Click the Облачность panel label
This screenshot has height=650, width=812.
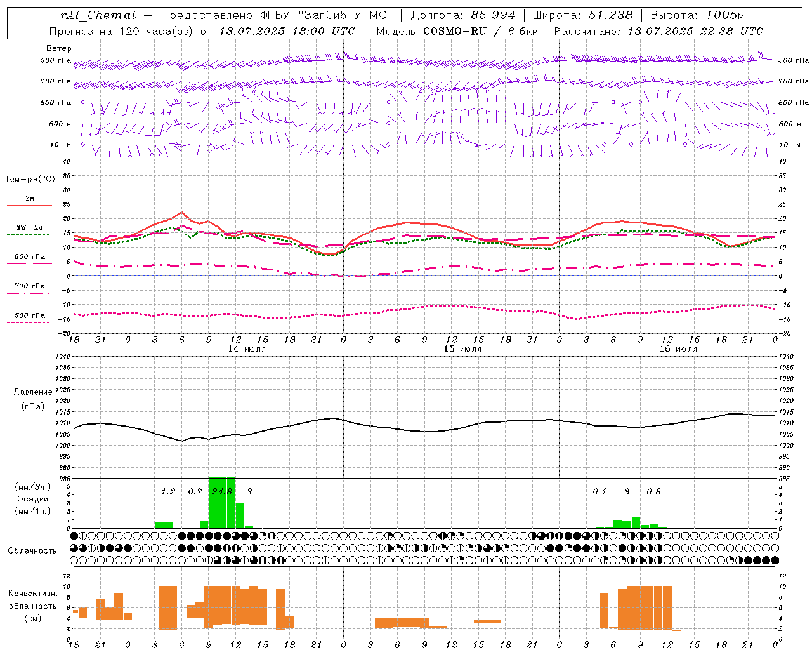point(32,551)
